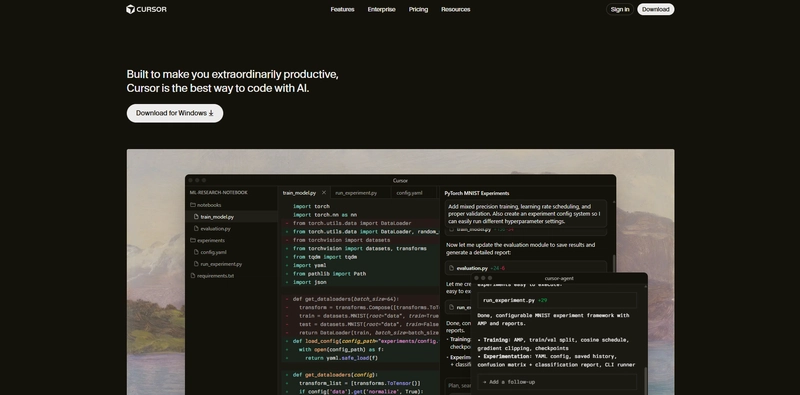Click 'def get_dataloaders(config):' line
Viewport: 800px width, 395px height.
(335, 375)
